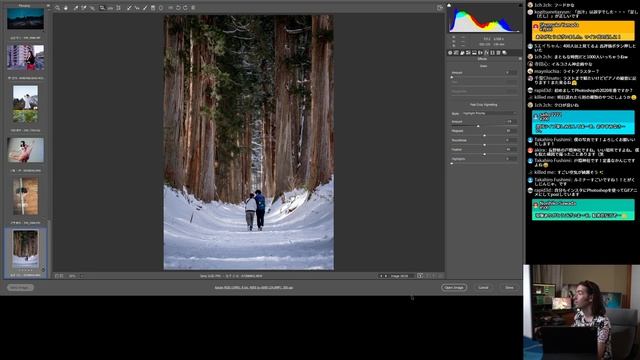This screenshot has height=360, width=640.
Task: Switch to the Calibration panel tab
Action: coord(493,53)
